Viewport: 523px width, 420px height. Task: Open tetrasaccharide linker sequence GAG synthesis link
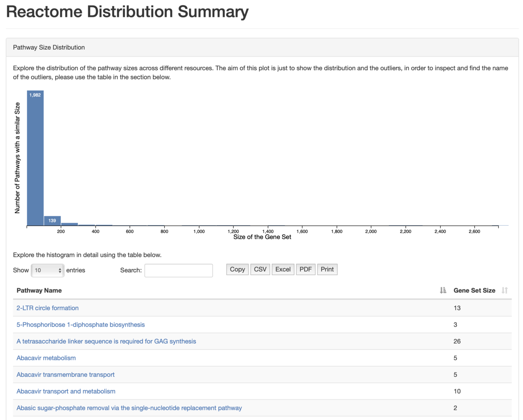pyautogui.click(x=106, y=341)
